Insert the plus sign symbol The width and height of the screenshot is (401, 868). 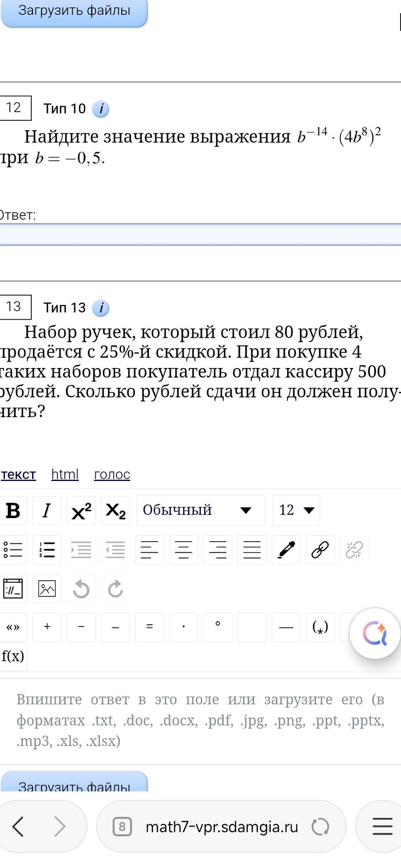47,627
